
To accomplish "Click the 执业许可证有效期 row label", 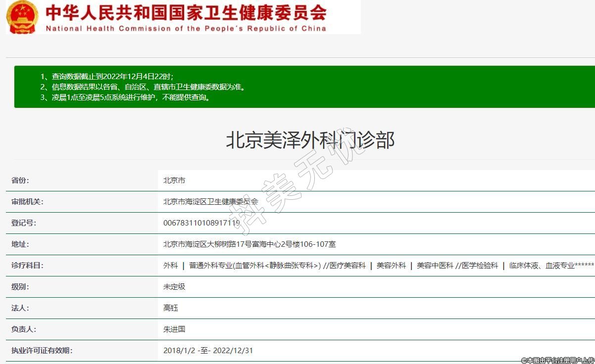I will point(42,351).
